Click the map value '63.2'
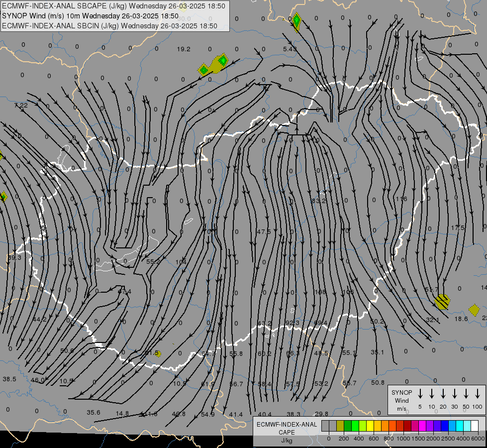This screenshot has height=448, width=487. click(319, 201)
